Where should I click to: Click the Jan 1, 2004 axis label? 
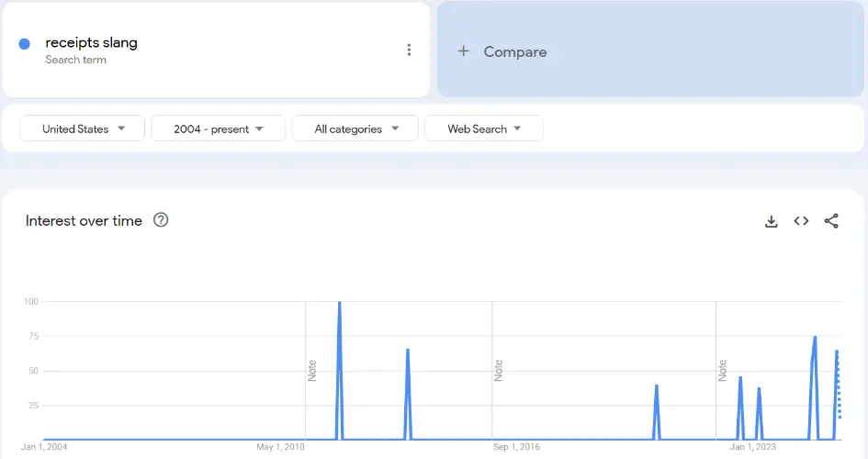(x=44, y=447)
